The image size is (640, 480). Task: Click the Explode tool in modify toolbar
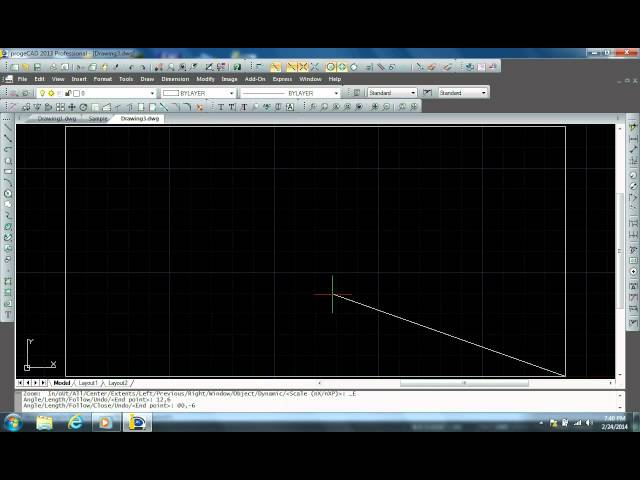coord(200,107)
